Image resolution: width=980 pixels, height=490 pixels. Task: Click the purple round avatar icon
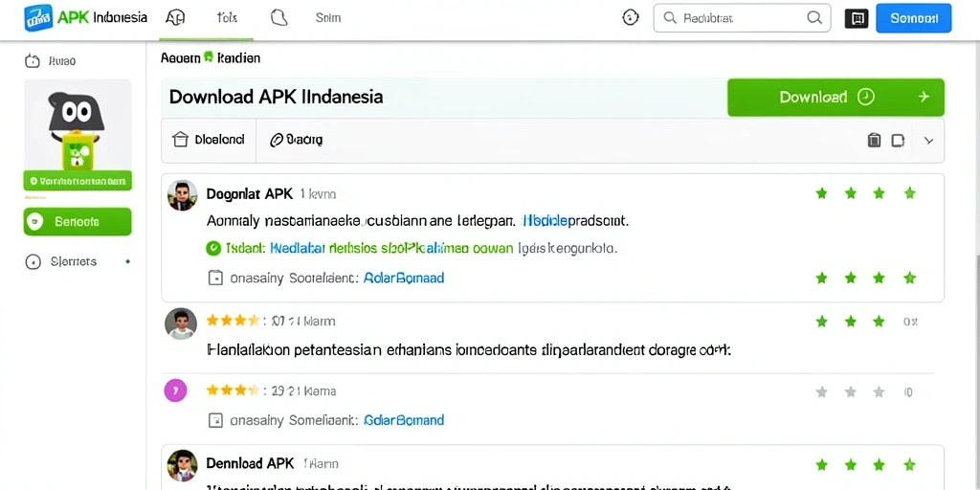[x=176, y=390]
